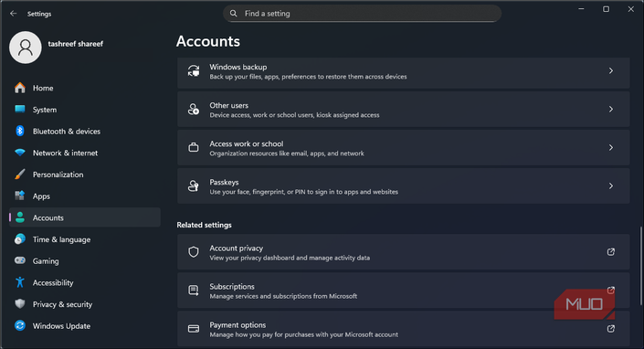Click 'Organization resources like email' description
The height and width of the screenshot is (349, 644).
(x=287, y=153)
